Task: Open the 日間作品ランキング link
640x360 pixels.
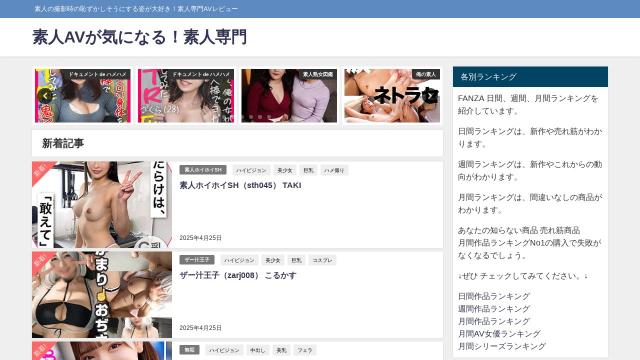Action: (x=493, y=296)
